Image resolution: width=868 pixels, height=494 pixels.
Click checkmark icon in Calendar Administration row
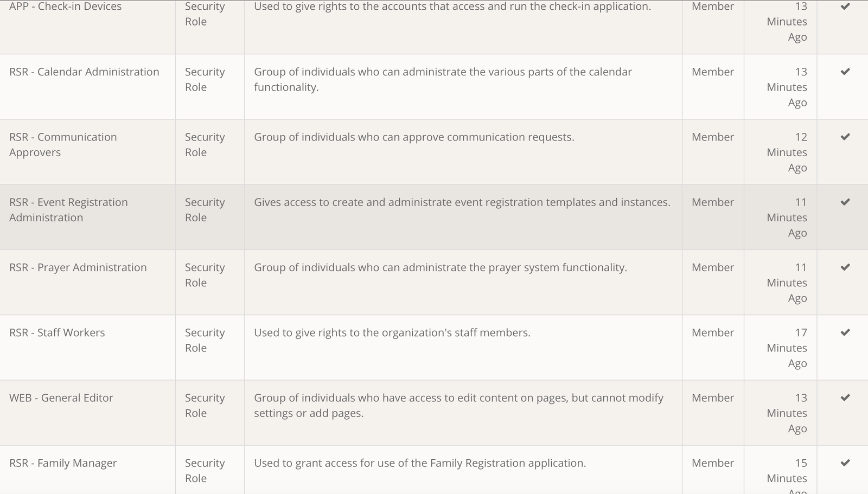[x=845, y=72]
